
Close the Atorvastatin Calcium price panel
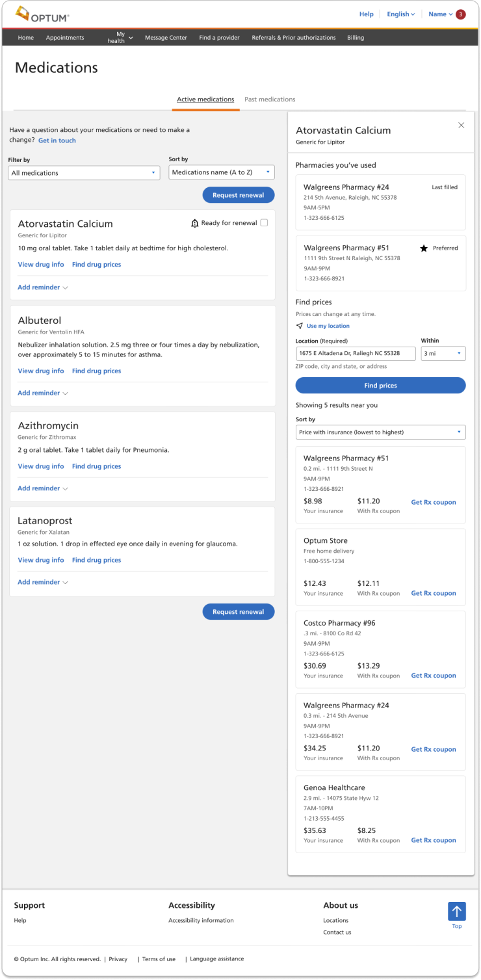coord(461,126)
